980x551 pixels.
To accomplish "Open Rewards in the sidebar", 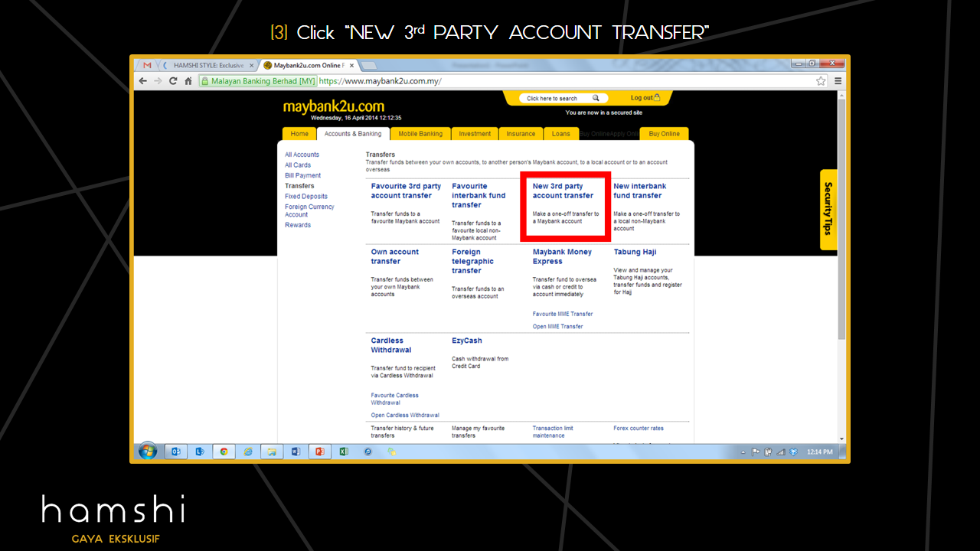I will click(298, 225).
